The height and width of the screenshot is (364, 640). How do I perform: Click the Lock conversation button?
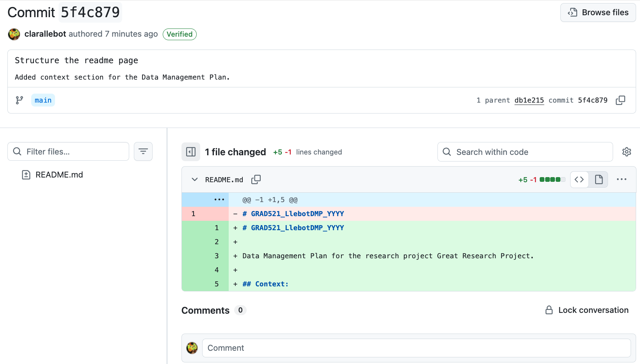tap(587, 310)
